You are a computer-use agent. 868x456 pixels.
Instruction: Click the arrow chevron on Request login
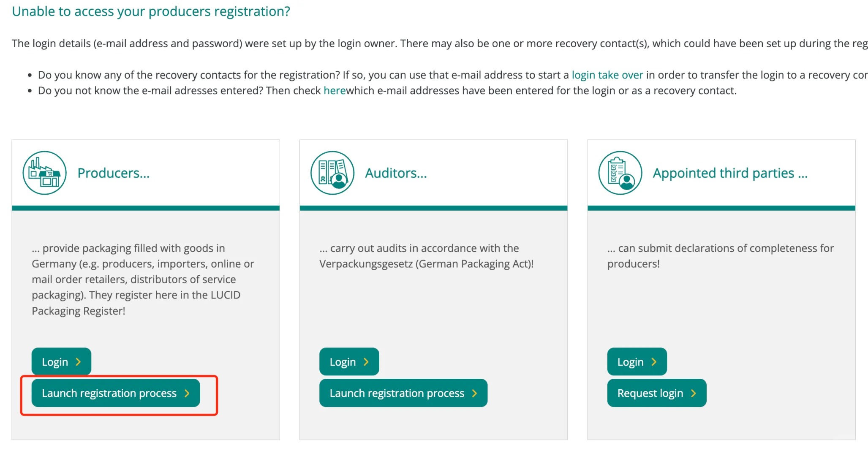pos(693,394)
